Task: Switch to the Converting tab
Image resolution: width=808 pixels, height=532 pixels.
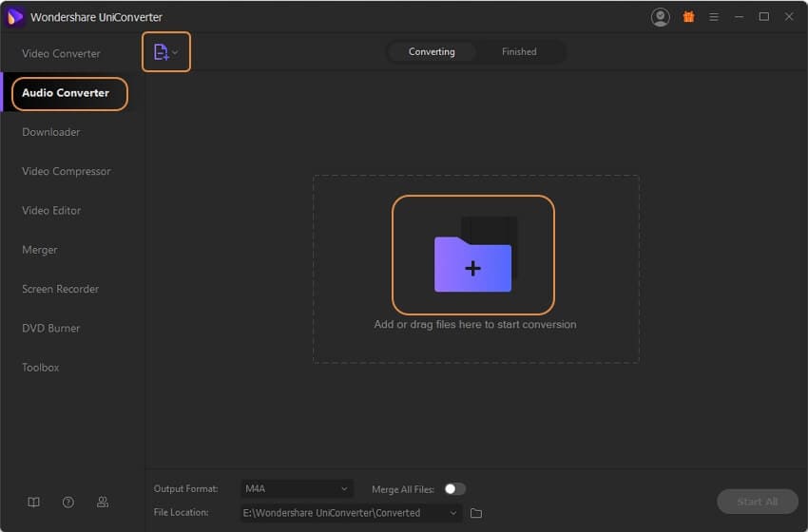Action: (432, 51)
